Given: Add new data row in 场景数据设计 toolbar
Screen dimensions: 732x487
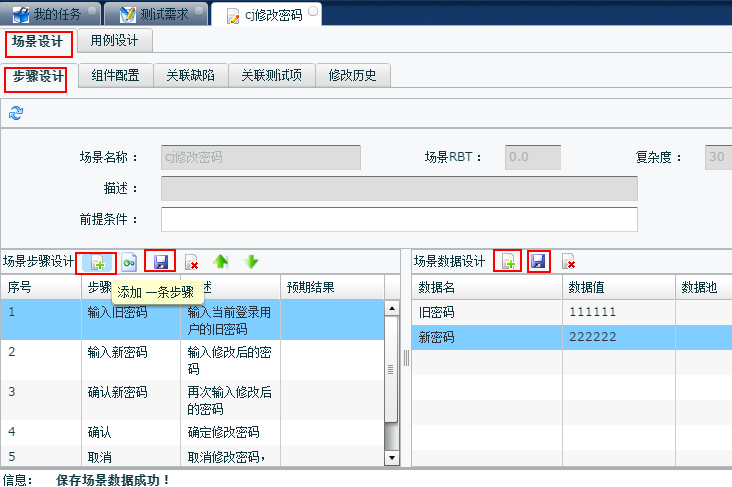Looking at the screenshot, I should point(508,262).
